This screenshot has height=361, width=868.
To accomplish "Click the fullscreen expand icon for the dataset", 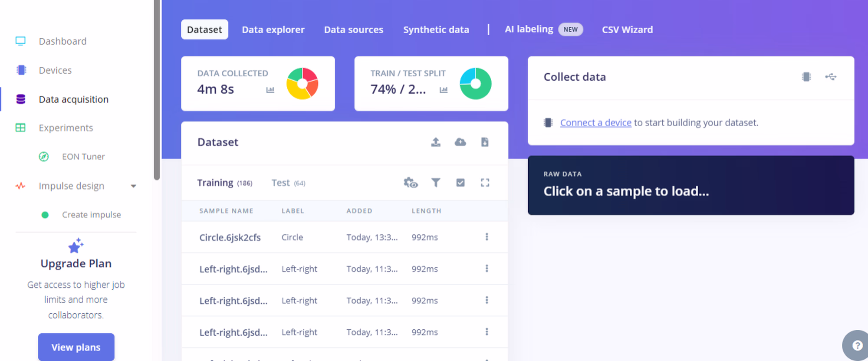I will click(485, 183).
